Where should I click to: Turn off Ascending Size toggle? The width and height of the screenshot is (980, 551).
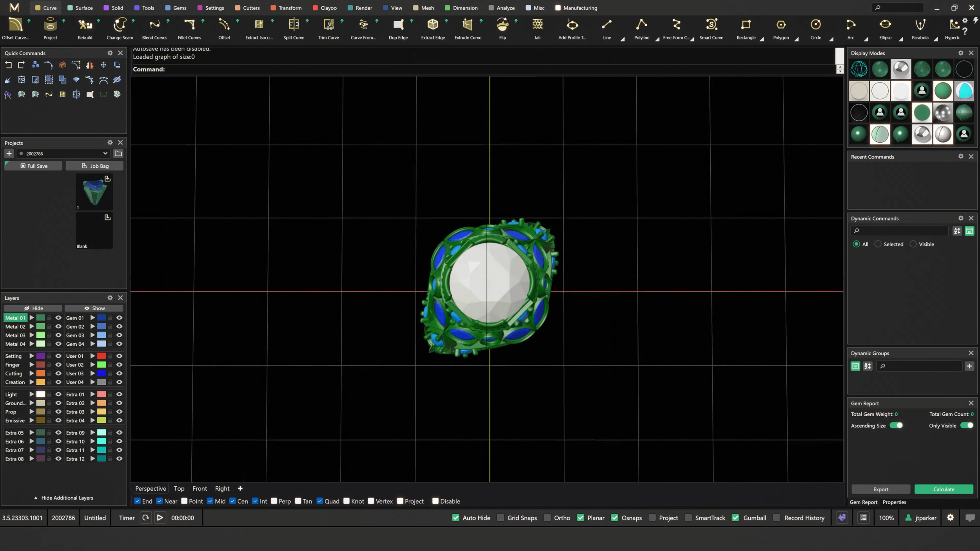[x=896, y=426]
